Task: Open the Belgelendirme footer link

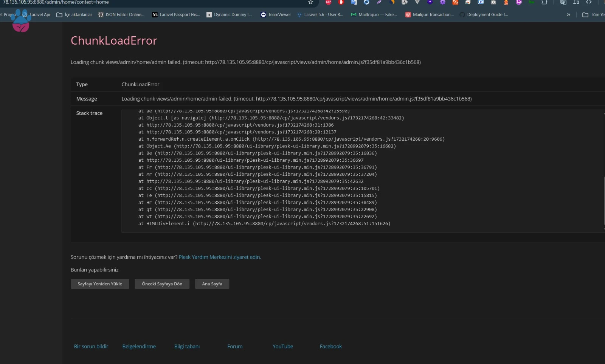Action: 139,346
